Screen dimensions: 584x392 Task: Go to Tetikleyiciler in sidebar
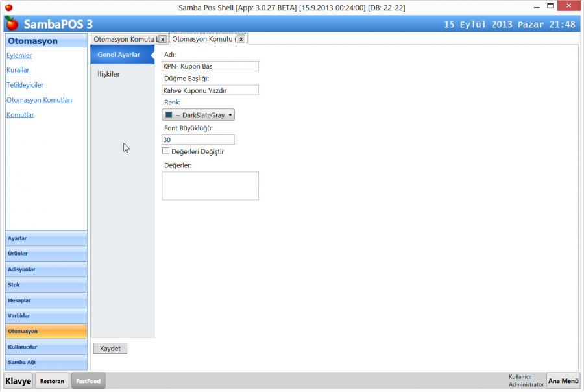point(25,85)
